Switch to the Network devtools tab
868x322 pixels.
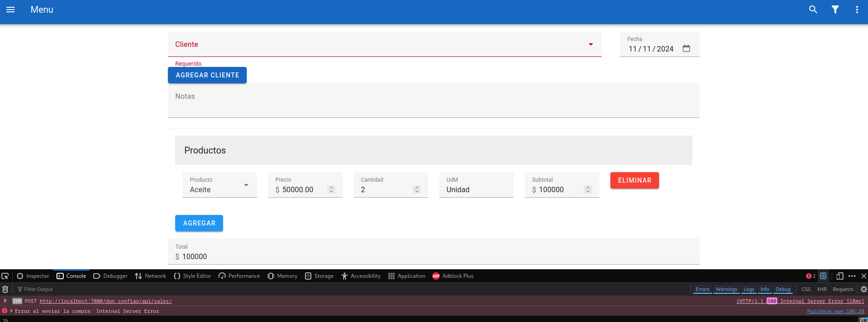[x=150, y=276]
